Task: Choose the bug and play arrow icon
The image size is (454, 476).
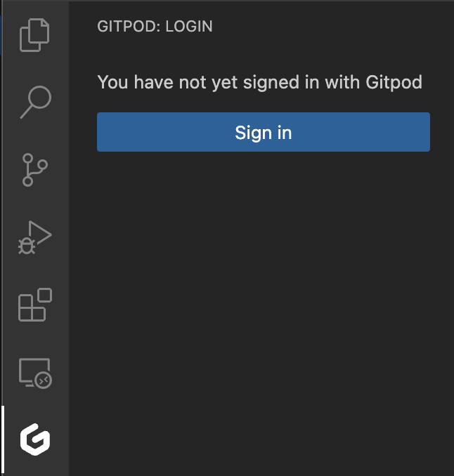Action: click(35, 237)
